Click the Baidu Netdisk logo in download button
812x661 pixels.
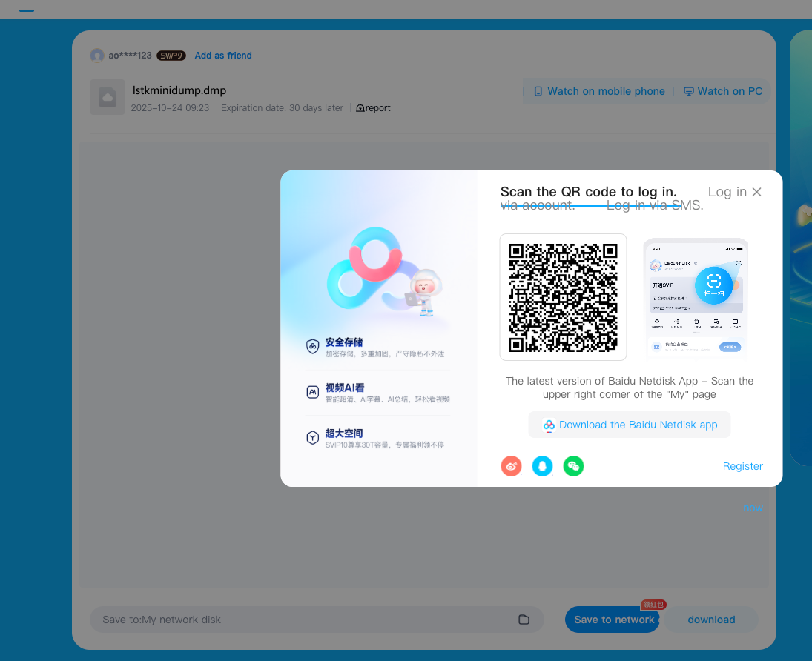549,425
